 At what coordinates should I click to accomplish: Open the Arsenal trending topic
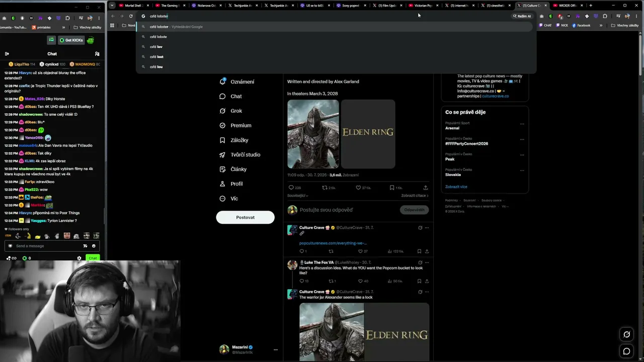(x=452, y=128)
